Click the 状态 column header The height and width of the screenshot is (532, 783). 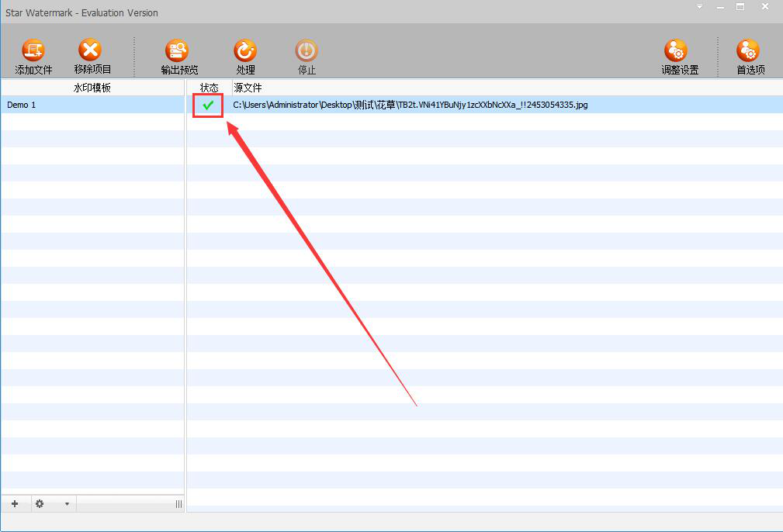coord(210,88)
